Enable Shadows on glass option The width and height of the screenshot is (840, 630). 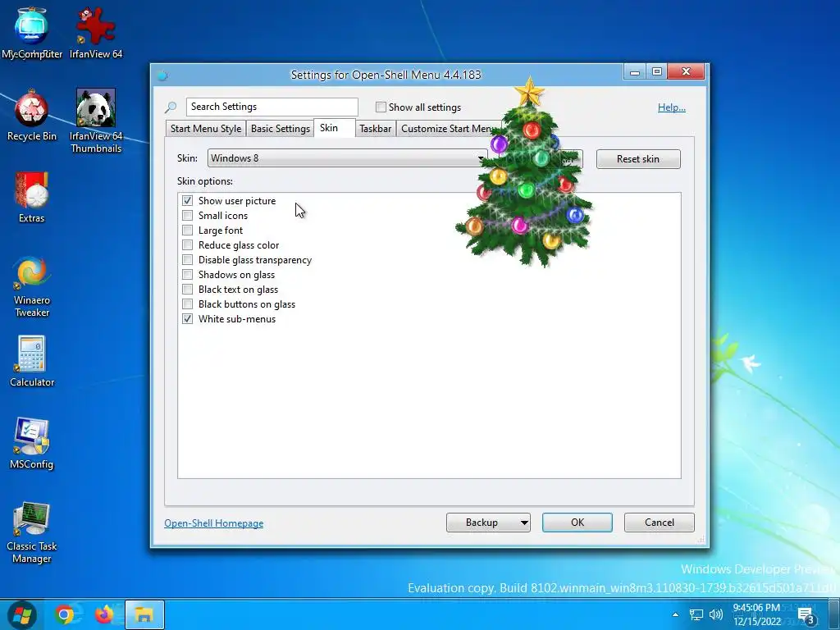(188, 274)
